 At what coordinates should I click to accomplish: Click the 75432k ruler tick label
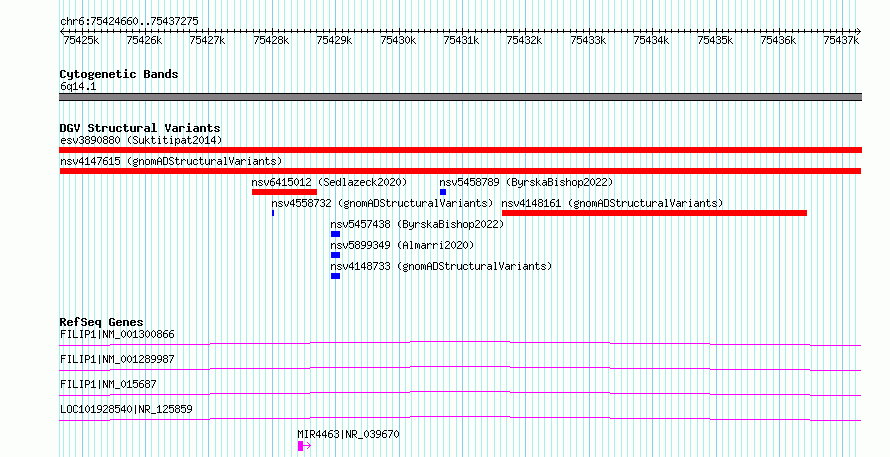pos(524,40)
